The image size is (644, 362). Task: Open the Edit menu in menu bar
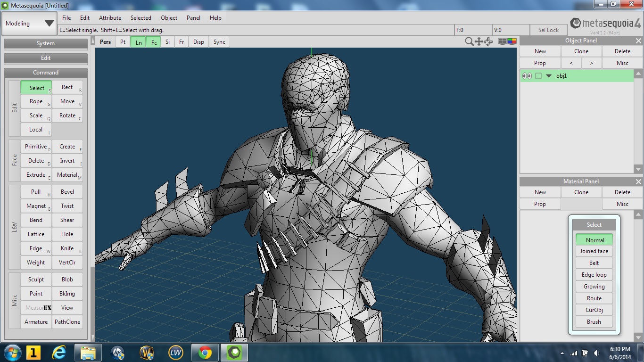point(84,18)
